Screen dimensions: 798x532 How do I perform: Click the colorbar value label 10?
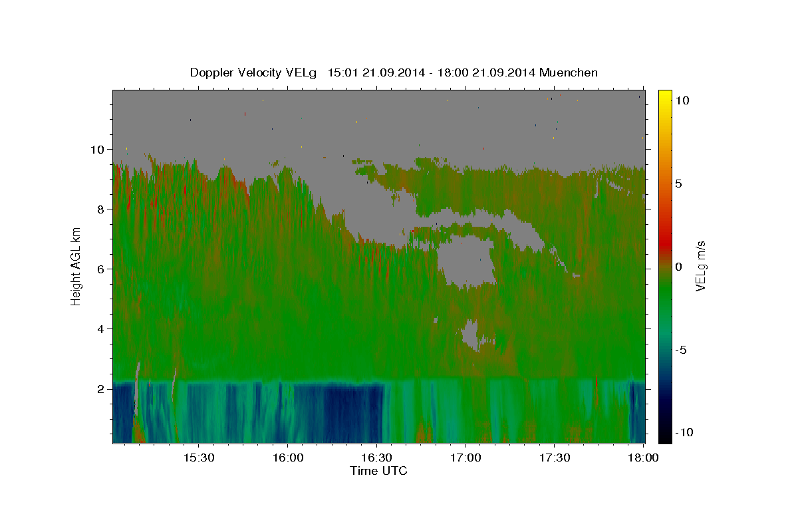pos(682,100)
